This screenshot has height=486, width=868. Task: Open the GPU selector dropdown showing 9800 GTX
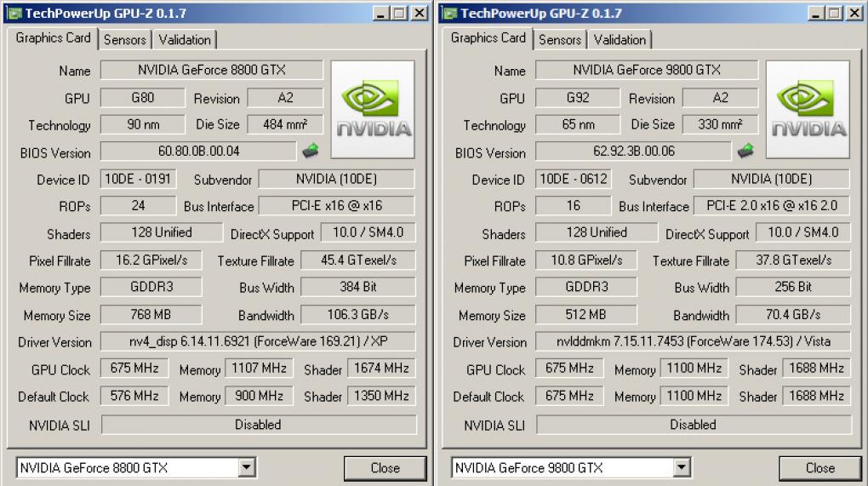click(x=682, y=468)
